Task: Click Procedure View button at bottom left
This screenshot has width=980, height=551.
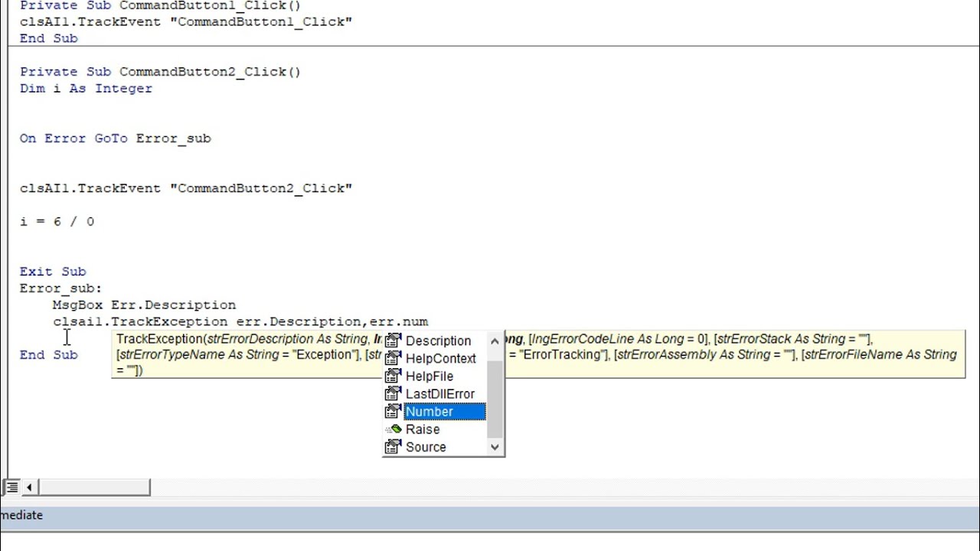Action: click(11, 487)
